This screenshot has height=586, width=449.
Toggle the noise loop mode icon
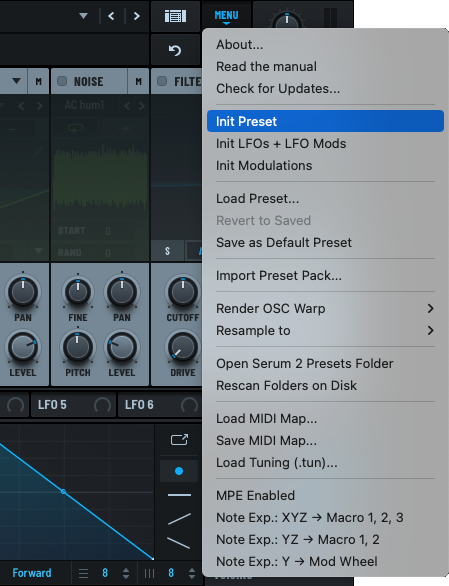click(x=75, y=129)
